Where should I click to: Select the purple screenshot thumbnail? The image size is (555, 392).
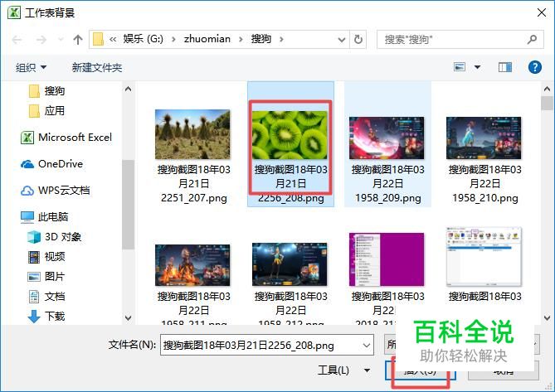[x=387, y=259]
